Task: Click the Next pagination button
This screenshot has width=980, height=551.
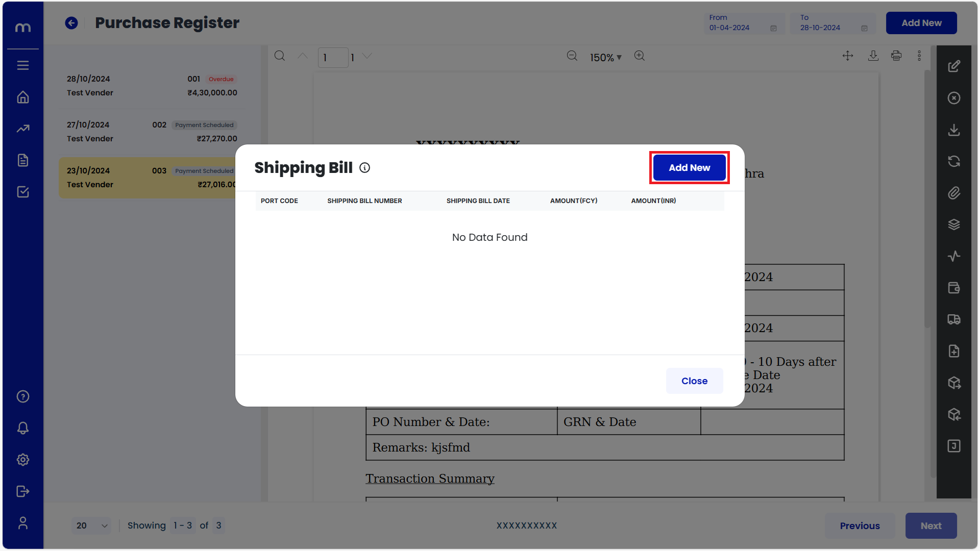Action: pyautogui.click(x=931, y=525)
